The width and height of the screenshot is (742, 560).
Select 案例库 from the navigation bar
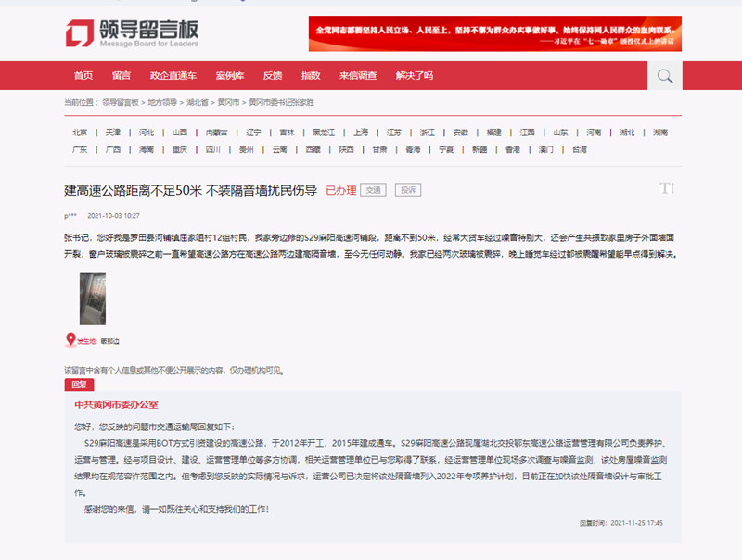point(229,76)
